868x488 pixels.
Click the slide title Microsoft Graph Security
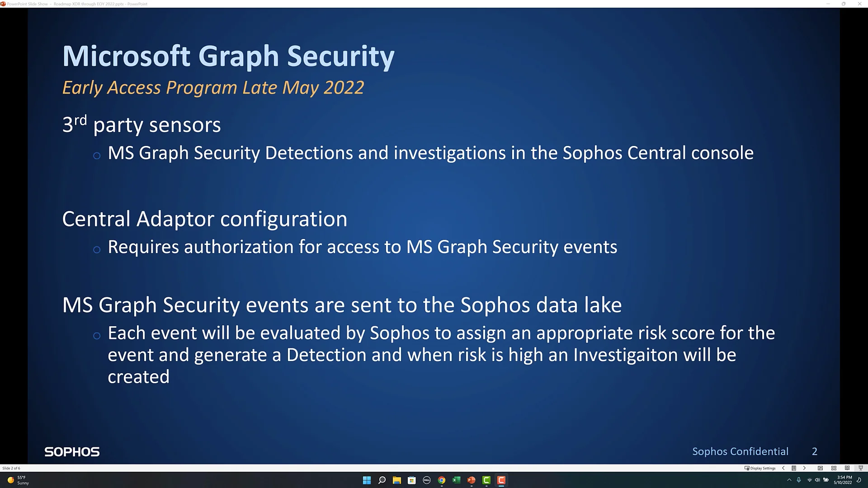(228, 56)
